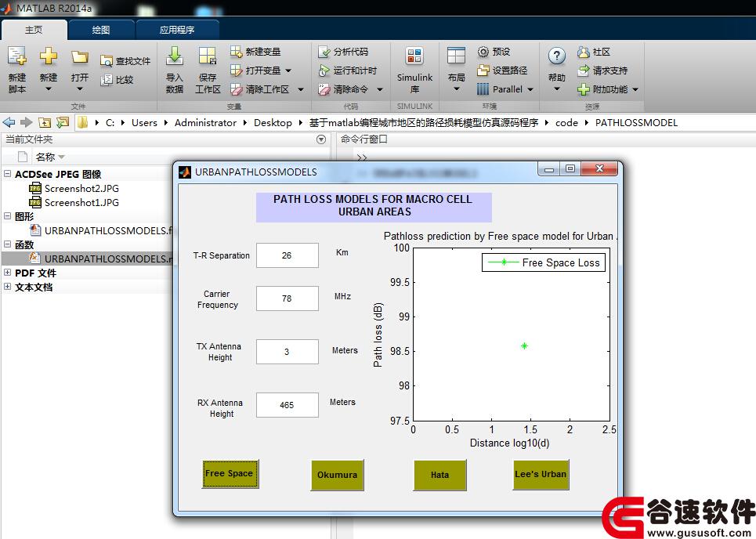
Task: Open the Open (打开) dropdown arrow
Action: tap(80, 89)
